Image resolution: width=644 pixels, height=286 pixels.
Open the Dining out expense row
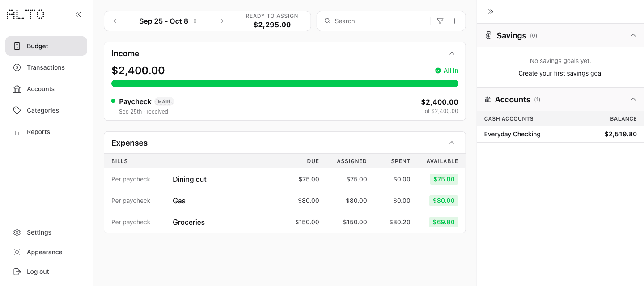[x=284, y=179]
